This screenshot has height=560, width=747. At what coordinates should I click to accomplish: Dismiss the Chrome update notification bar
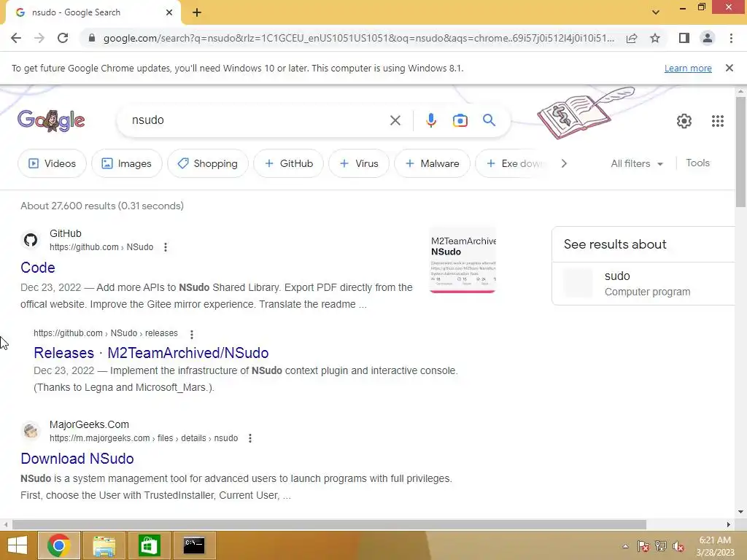tap(729, 68)
